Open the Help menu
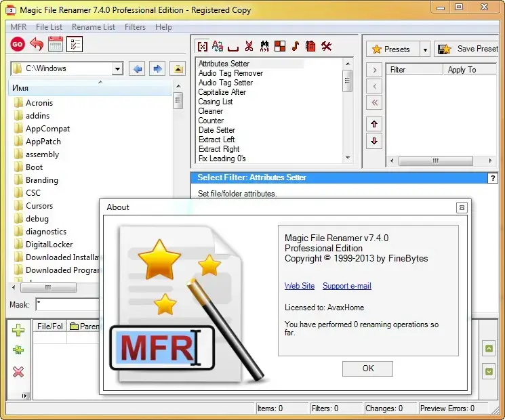Viewport: 505px width, 420px height. click(x=163, y=27)
